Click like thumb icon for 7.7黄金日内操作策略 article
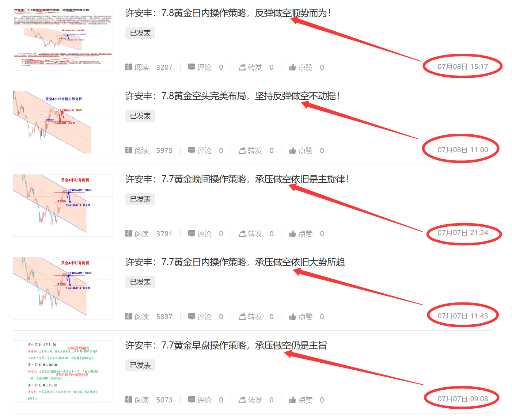The height and width of the screenshot is (420, 512). (292, 316)
